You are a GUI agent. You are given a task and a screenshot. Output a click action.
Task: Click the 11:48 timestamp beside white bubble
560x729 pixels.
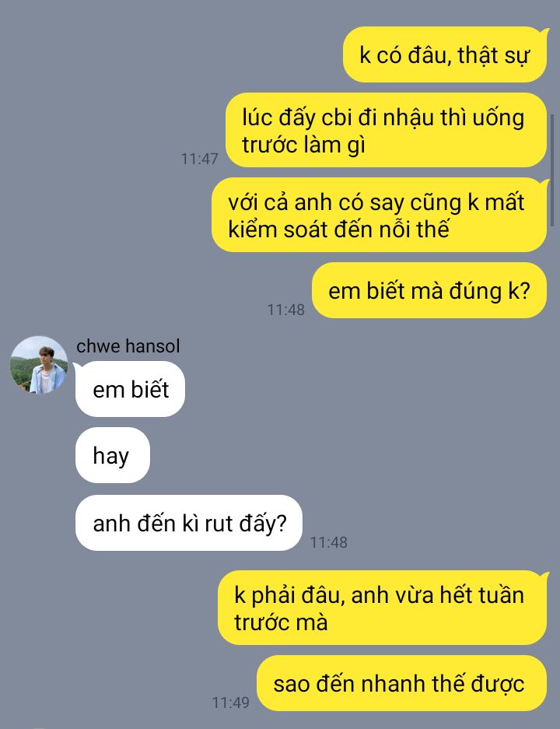(x=328, y=542)
